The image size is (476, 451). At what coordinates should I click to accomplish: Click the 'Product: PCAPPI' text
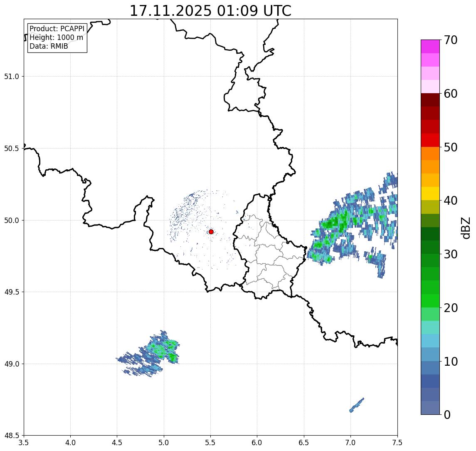coord(57,29)
